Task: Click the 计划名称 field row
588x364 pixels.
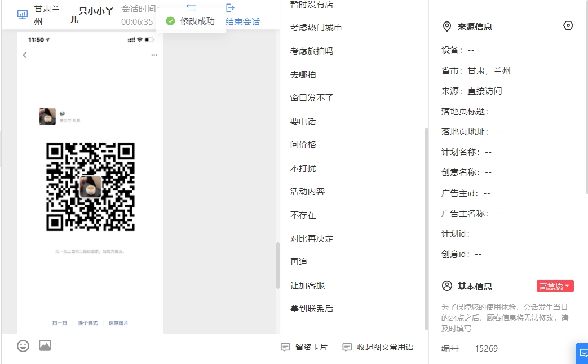Action: pos(466,152)
